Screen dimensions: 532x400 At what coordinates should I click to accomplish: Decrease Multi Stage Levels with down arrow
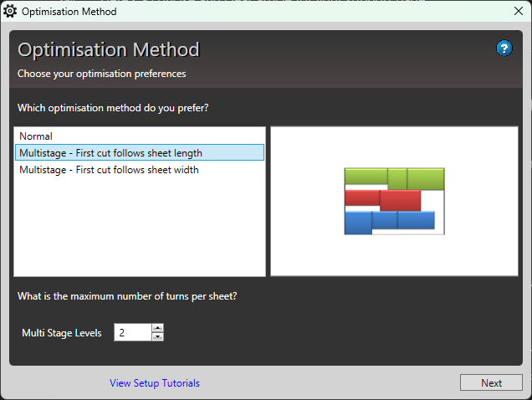tap(157, 337)
